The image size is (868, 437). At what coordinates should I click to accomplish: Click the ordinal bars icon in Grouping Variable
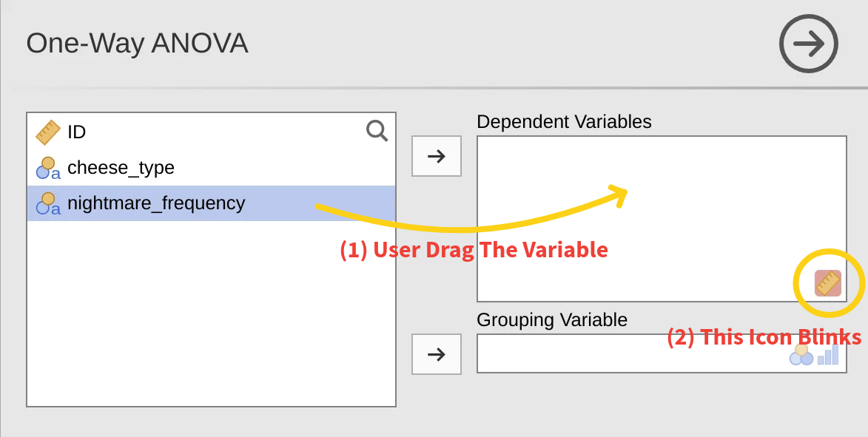coord(828,355)
